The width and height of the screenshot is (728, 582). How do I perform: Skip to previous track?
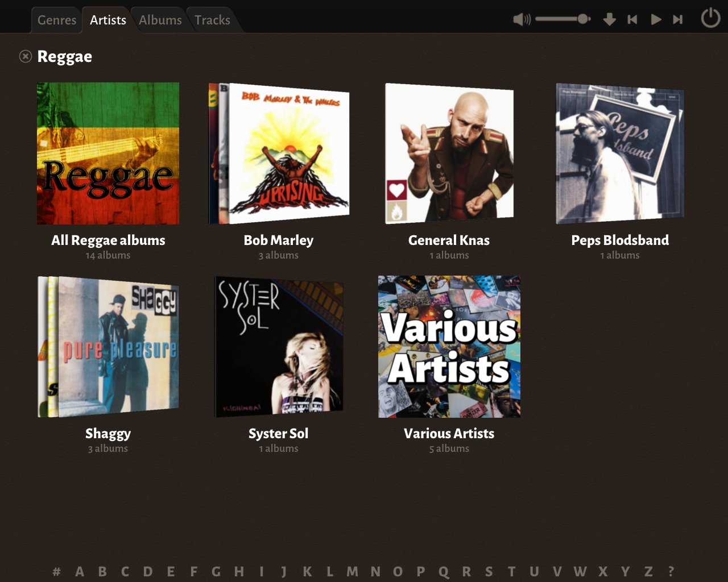coord(632,19)
